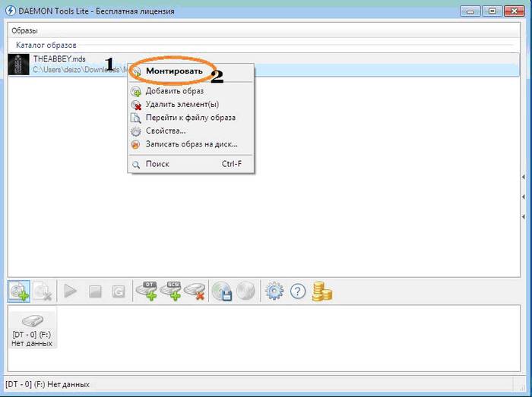The height and width of the screenshot is (397, 532).
Task: Expand the top side panel arrow
Action: [x=524, y=177]
